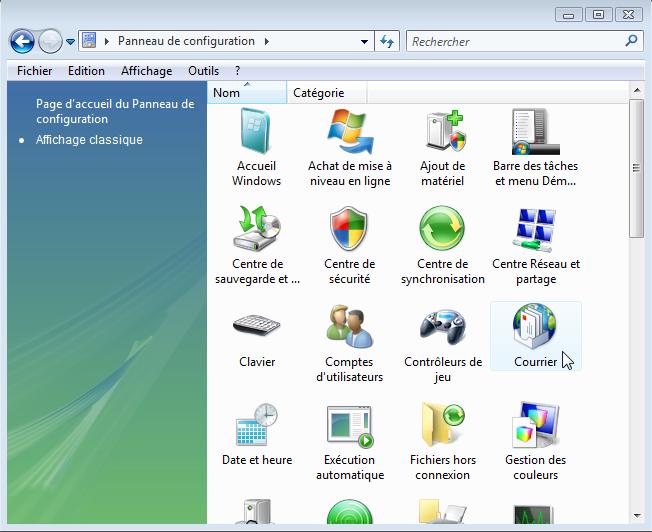Select Affichage classique link

[x=89, y=139]
